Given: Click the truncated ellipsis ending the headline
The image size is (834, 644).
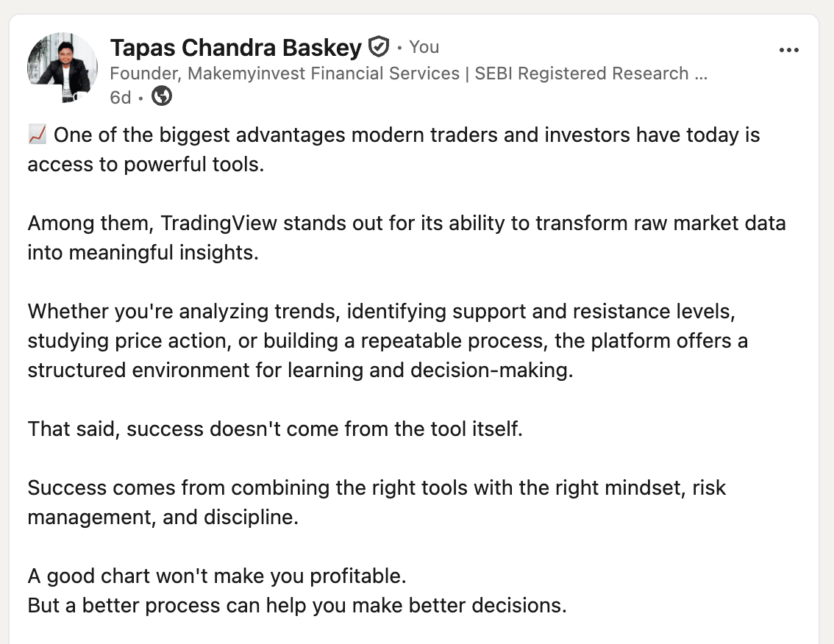Looking at the screenshot, I should (701, 74).
